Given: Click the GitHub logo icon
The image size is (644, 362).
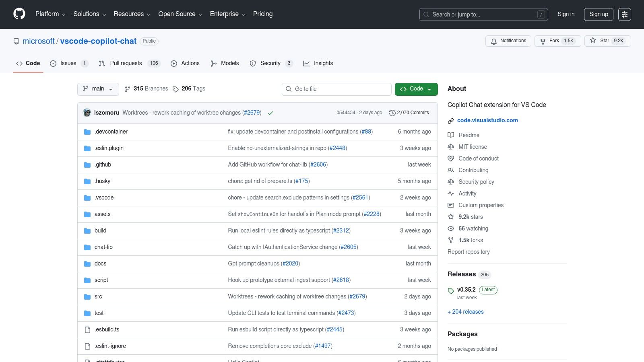Looking at the screenshot, I should point(19,14).
